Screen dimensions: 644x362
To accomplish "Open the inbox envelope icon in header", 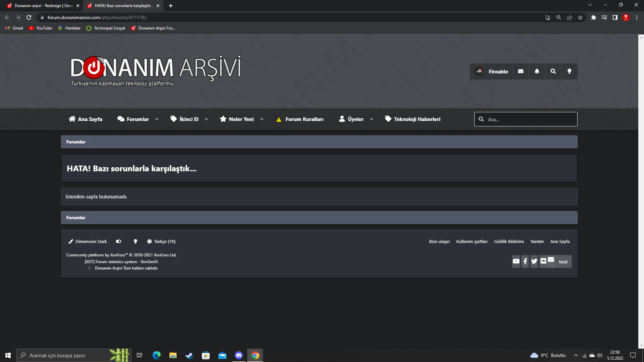I will (521, 71).
